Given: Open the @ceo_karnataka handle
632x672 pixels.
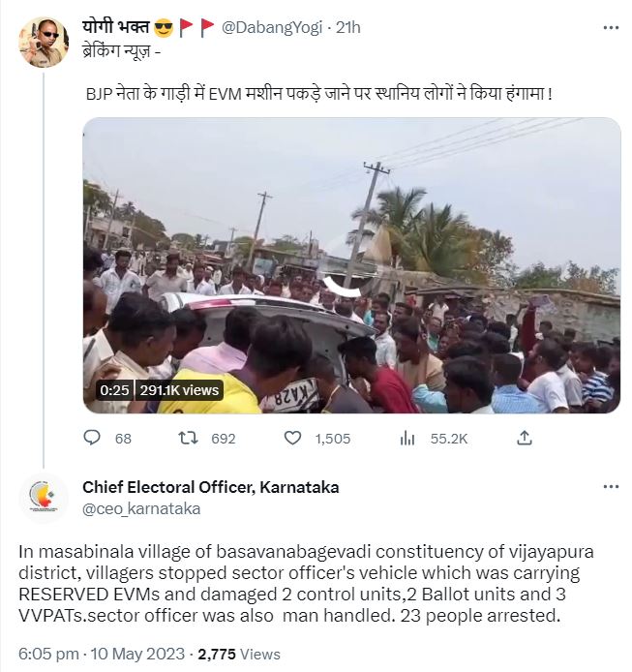Looking at the screenshot, I should 141,508.
